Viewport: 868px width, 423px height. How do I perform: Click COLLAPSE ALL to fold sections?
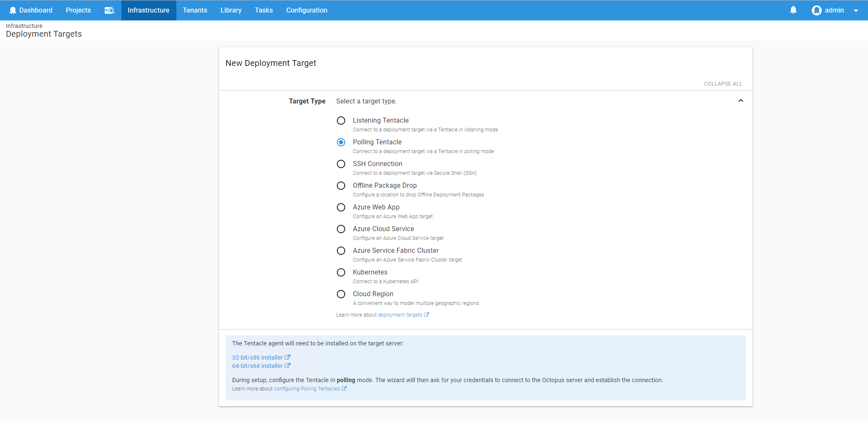coord(723,84)
